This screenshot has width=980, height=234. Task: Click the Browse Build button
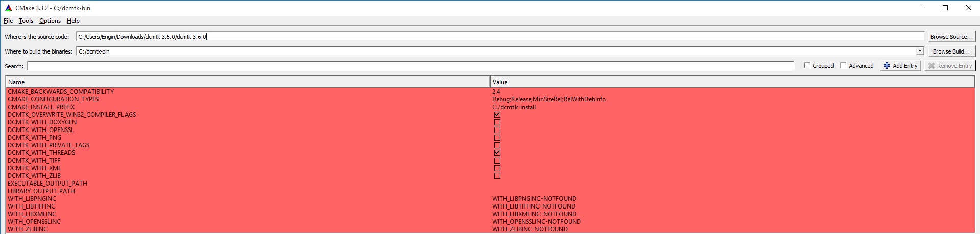[951, 51]
